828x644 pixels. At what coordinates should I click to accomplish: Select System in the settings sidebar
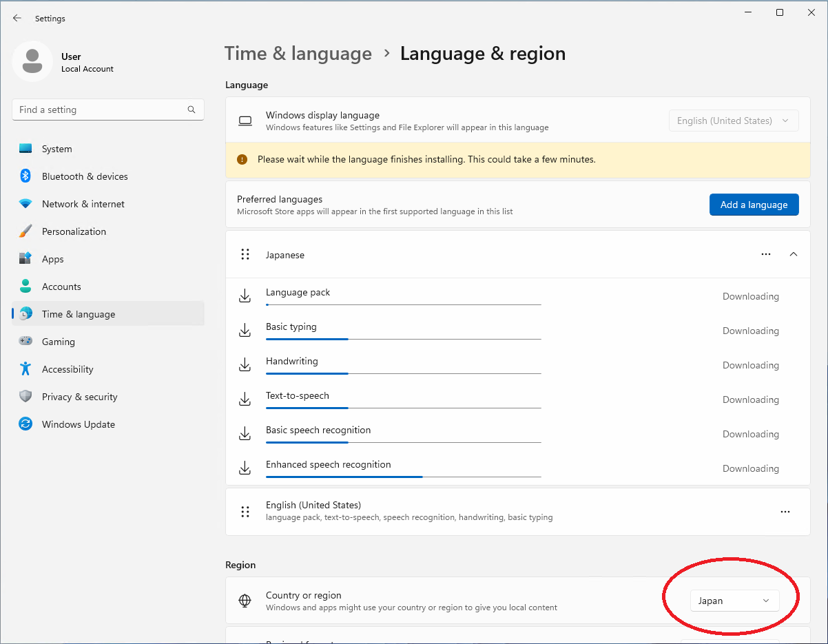tap(56, 149)
